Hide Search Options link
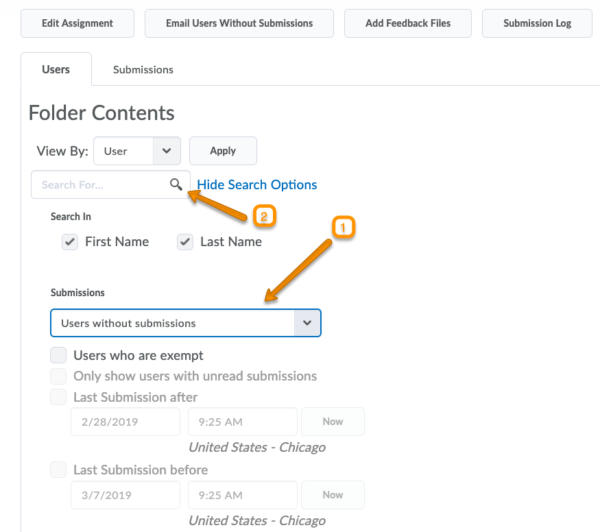This screenshot has height=532, width=600. click(257, 185)
